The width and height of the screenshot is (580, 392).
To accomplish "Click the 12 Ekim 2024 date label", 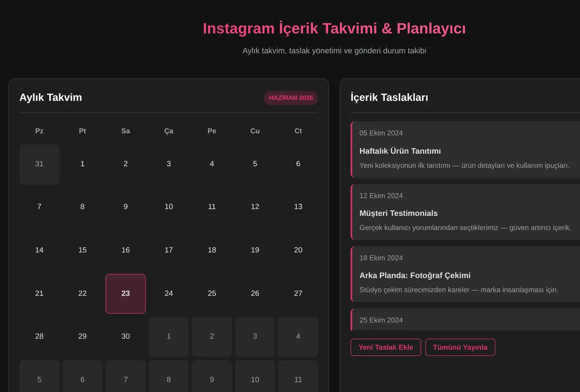I will [381, 196].
